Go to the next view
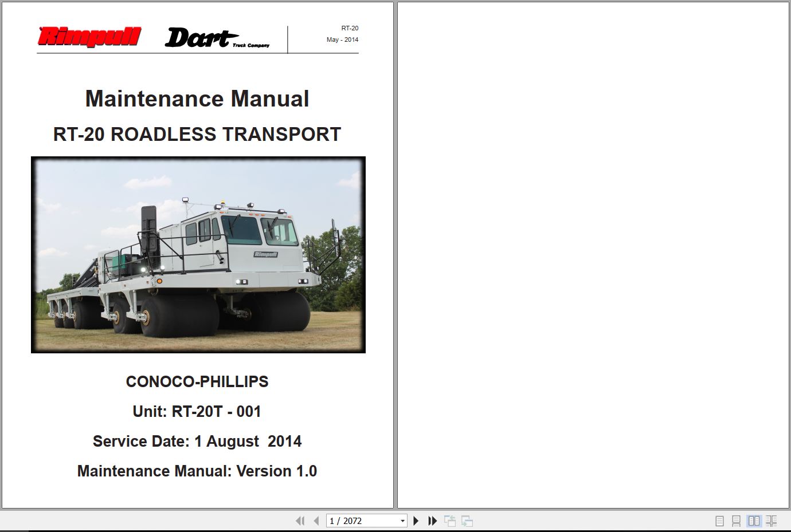 pos(467,521)
